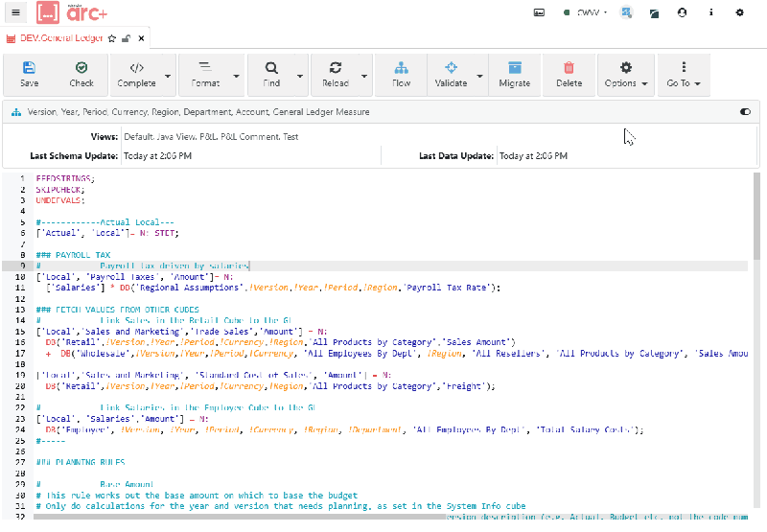Click the Format button
767x532 pixels.
tap(205, 75)
